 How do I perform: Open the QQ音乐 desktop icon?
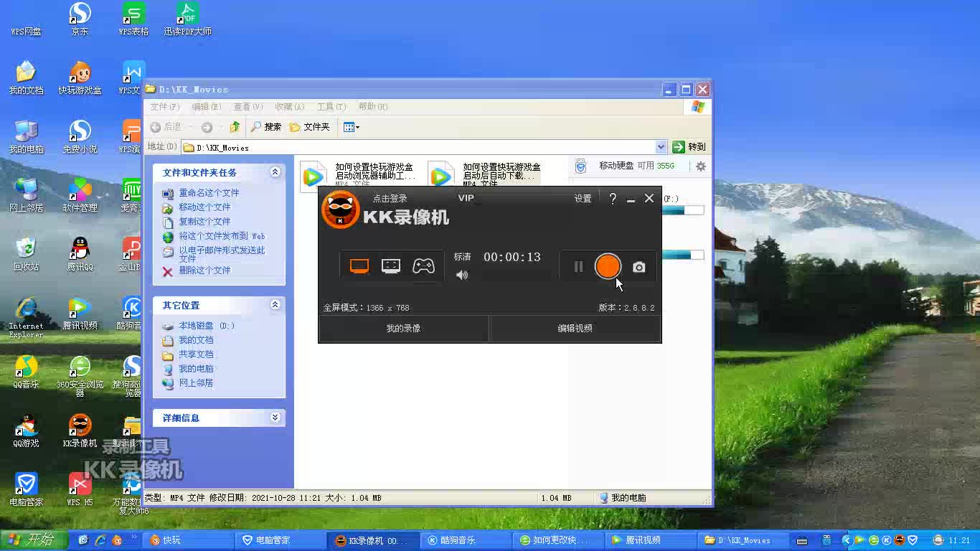coord(26,372)
